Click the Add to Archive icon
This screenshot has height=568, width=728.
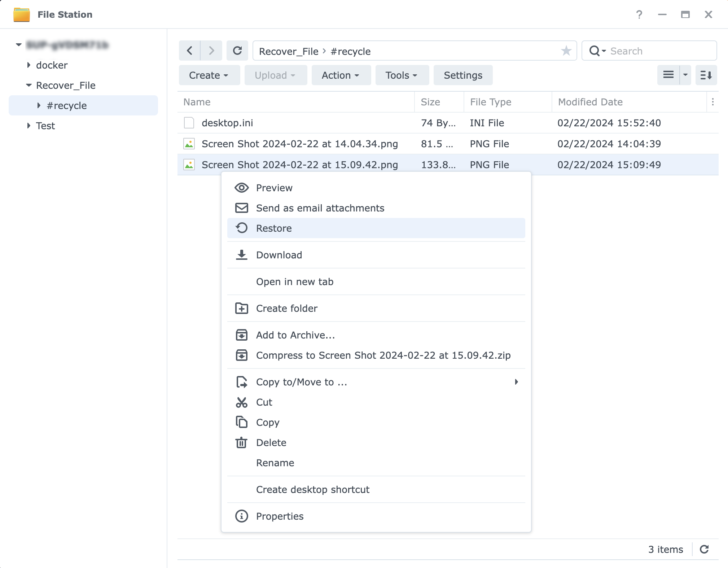(242, 335)
